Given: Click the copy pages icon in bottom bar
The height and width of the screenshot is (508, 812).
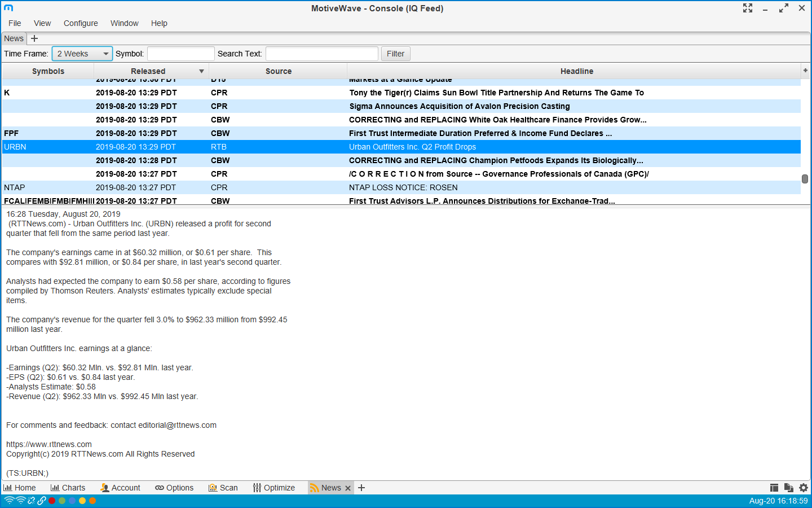Looking at the screenshot, I should 789,488.
